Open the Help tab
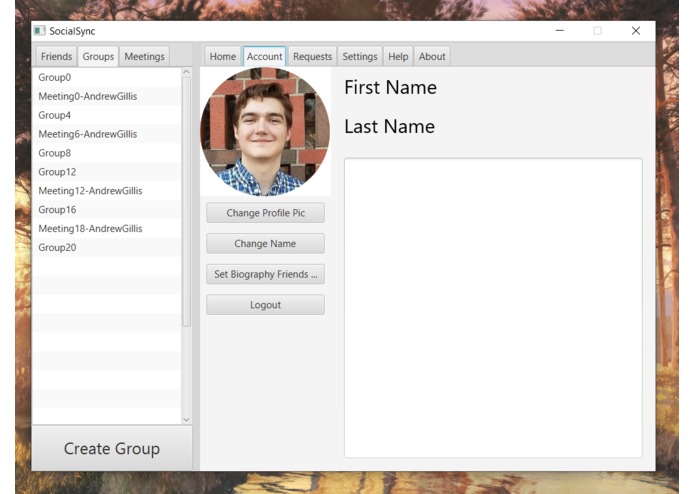This screenshot has height=494, width=695. point(398,57)
